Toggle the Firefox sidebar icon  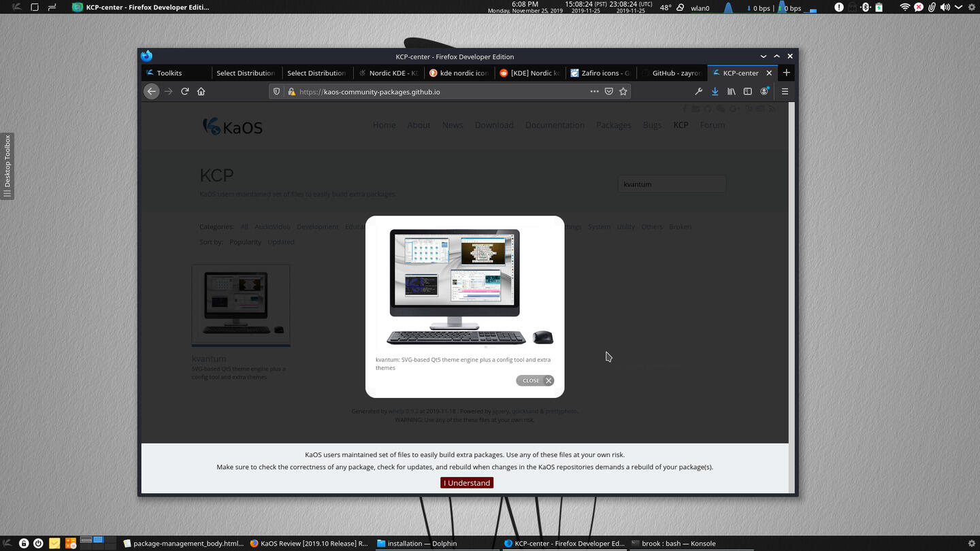747,91
